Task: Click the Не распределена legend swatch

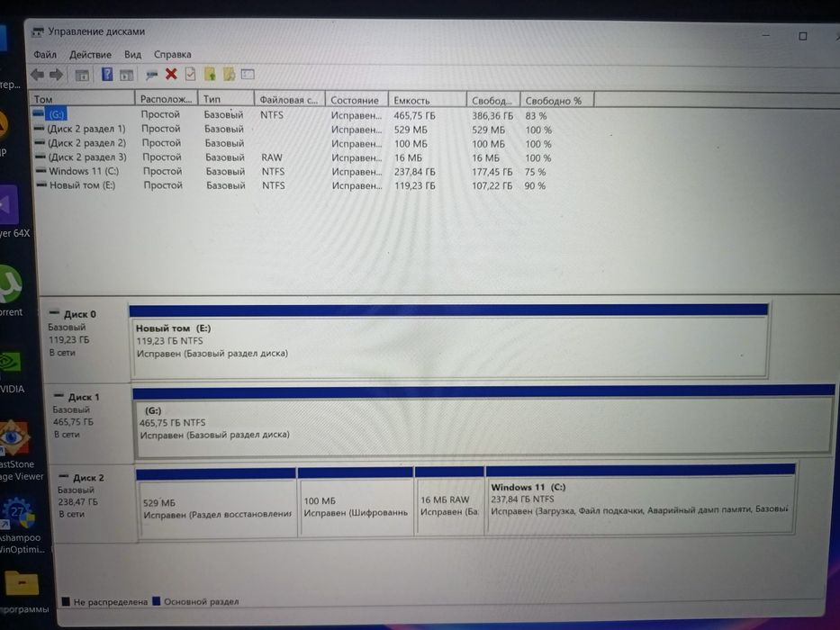Action: coord(66,601)
